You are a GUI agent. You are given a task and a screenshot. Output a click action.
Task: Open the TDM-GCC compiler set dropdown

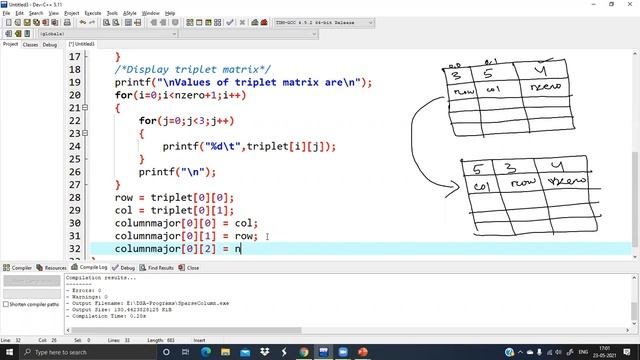(x=324, y=22)
